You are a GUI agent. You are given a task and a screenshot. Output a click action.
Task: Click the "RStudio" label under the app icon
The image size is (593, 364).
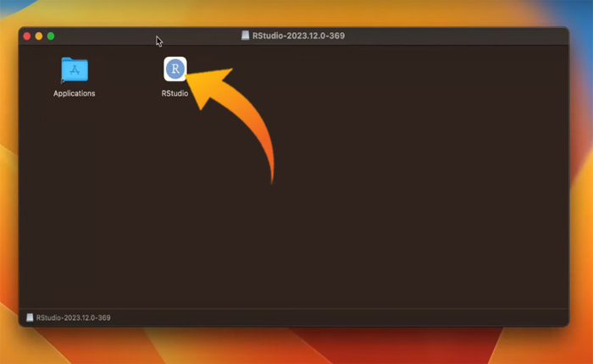tap(175, 93)
